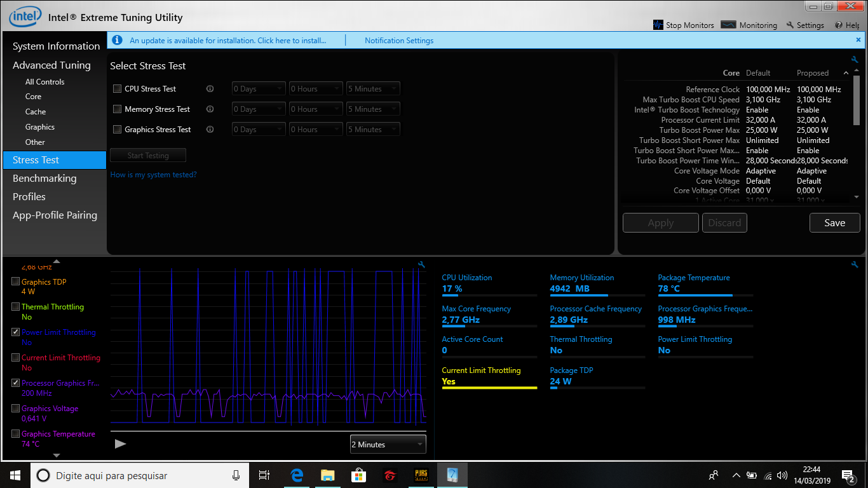Screen dimensions: 868x488
Task: Open App-Profile Pairing section
Action: tap(55, 215)
